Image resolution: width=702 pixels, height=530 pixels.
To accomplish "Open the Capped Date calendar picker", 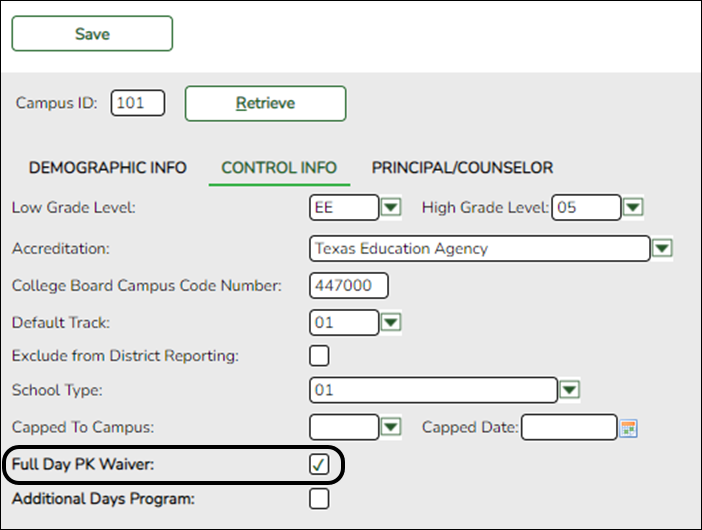I will (628, 428).
